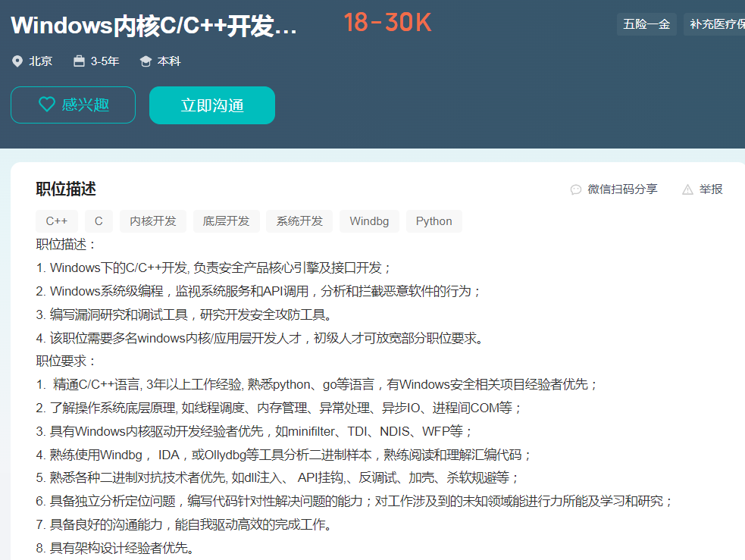Click the 底层开发 skill tag

tap(226, 221)
